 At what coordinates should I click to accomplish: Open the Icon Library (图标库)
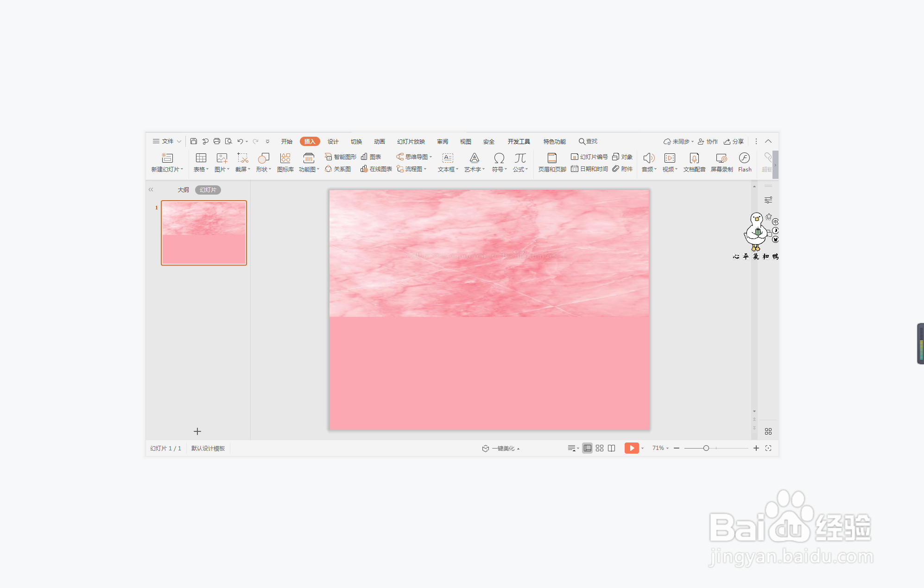[x=285, y=163]
